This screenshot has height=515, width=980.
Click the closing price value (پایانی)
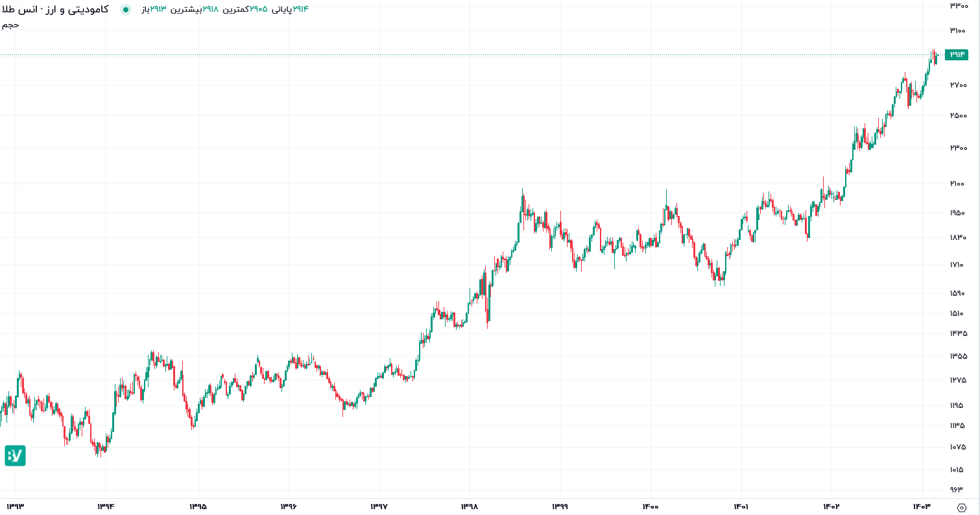point(300,9)
